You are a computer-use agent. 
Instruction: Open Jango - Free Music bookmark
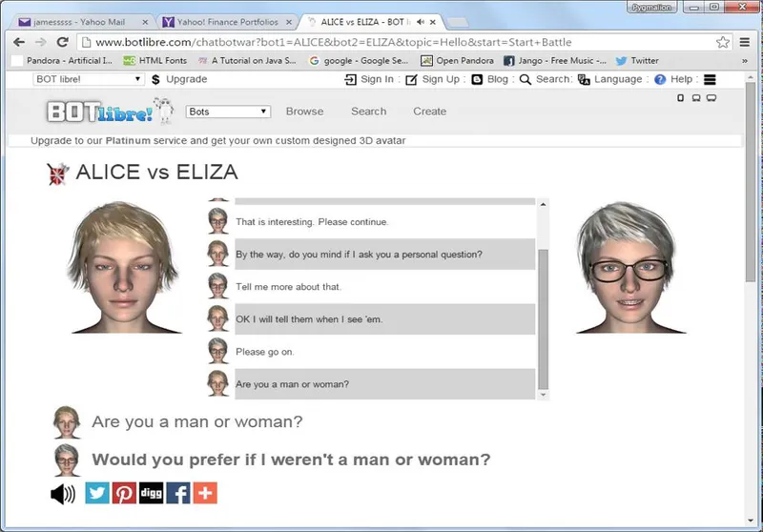point(555,61)
